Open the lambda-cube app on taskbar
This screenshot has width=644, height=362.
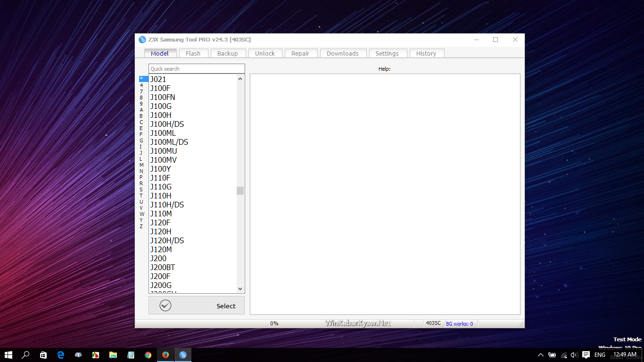[x=78, y=355]
